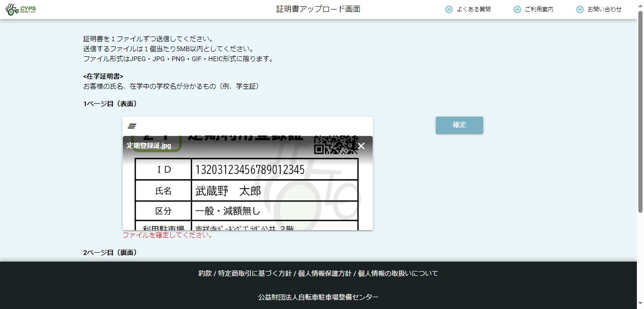Open the お問い合わせ text link

(x=604, y=9)
